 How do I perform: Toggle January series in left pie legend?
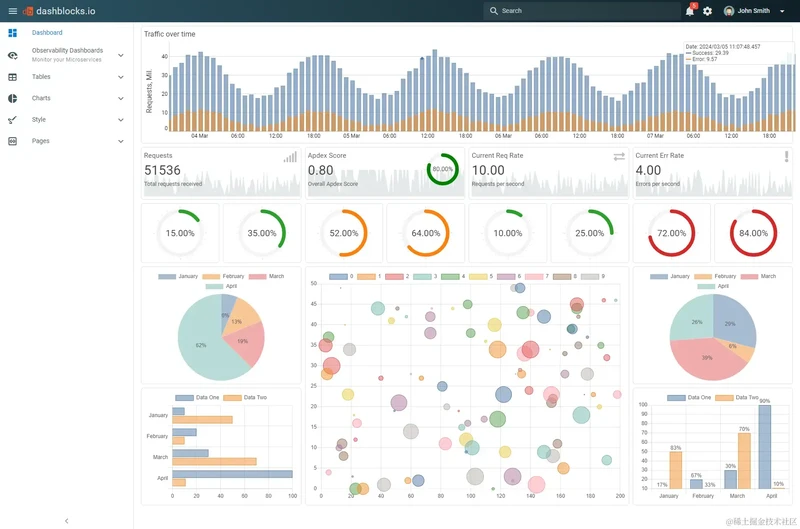[178, 276]
